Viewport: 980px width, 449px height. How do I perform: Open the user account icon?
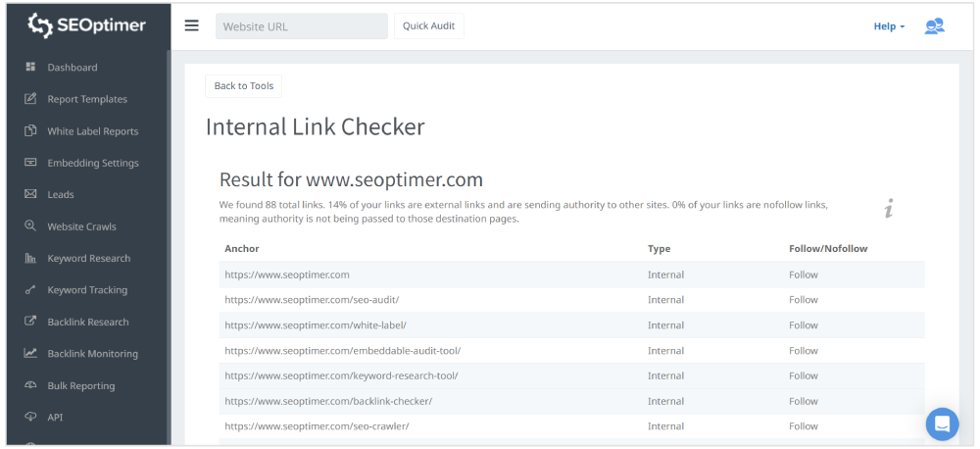(x=934, y=26)
